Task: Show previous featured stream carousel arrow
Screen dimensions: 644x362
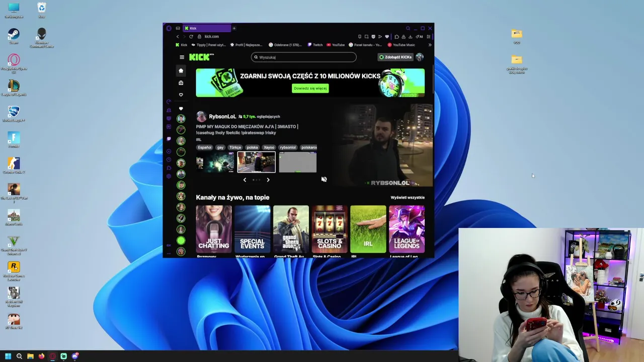Action: [x=245, y=179]
